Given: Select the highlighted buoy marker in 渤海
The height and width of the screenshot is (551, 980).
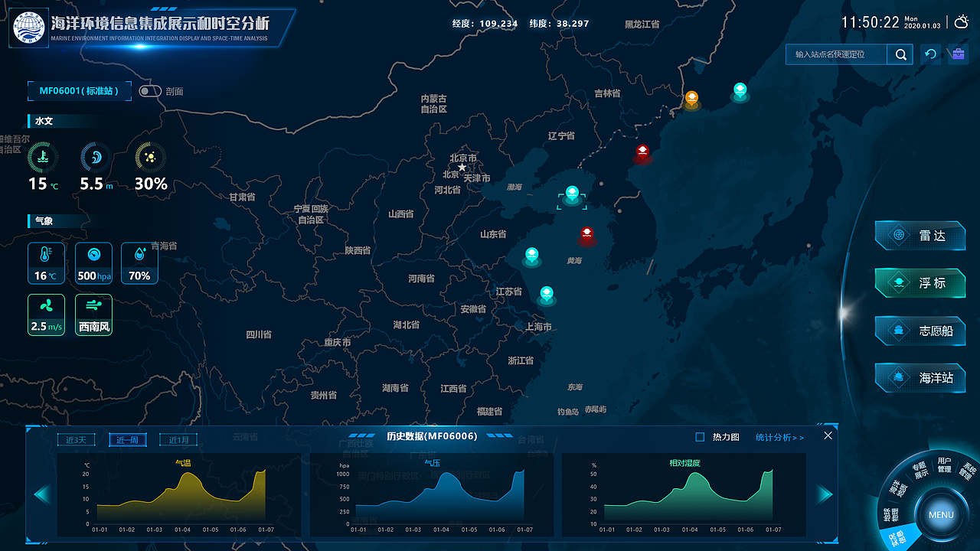Looking at the screenshot, I should (x=572, y=195).
